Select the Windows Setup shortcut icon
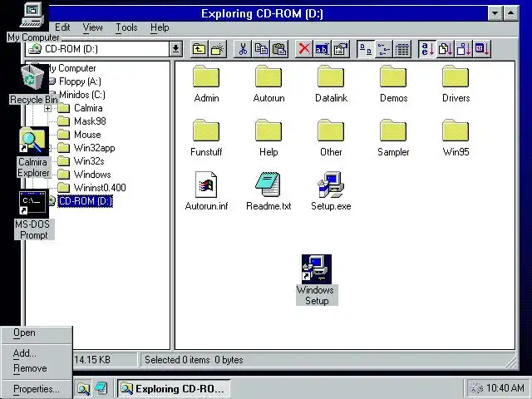 click(317, 269)
